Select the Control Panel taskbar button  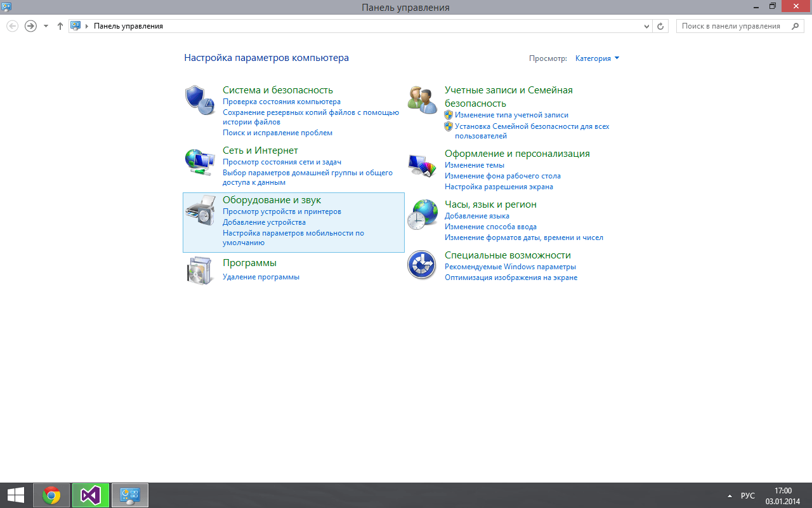[130, 495]
